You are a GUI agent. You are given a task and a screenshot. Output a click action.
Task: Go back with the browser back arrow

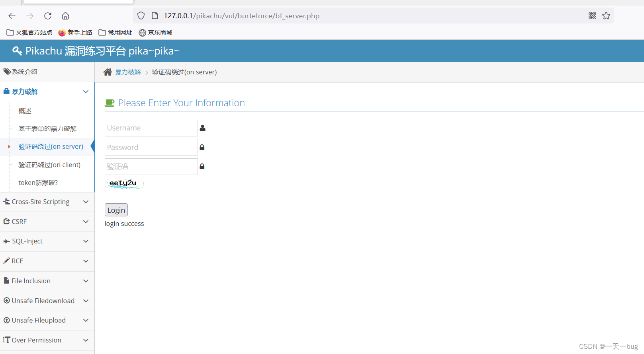pyautogui.click(x=12, y=16)
